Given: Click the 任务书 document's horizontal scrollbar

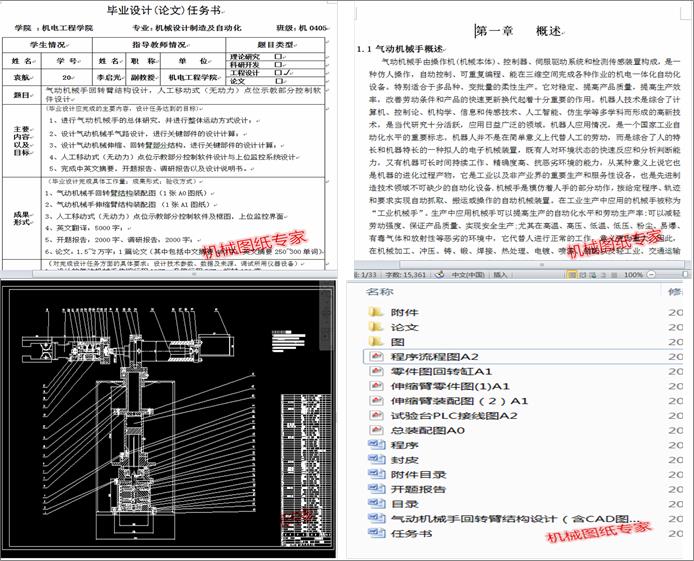Looking at the screenshot, I should [193, 274].
